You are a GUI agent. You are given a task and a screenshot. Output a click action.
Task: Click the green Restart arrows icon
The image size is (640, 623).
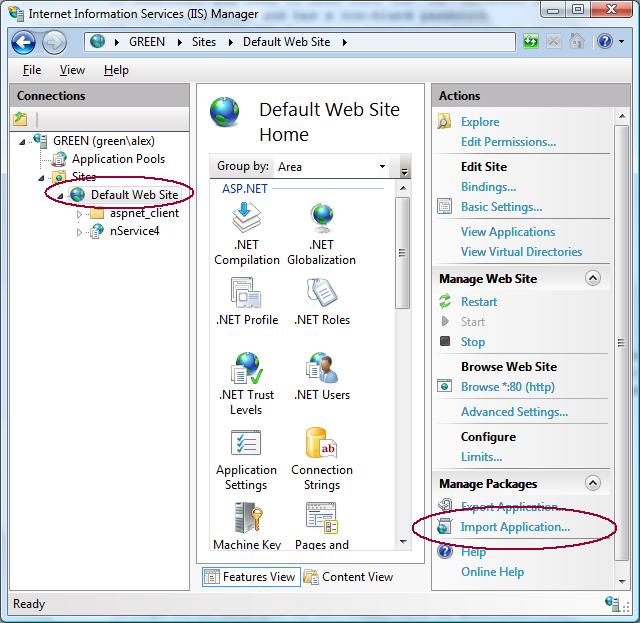444,301
